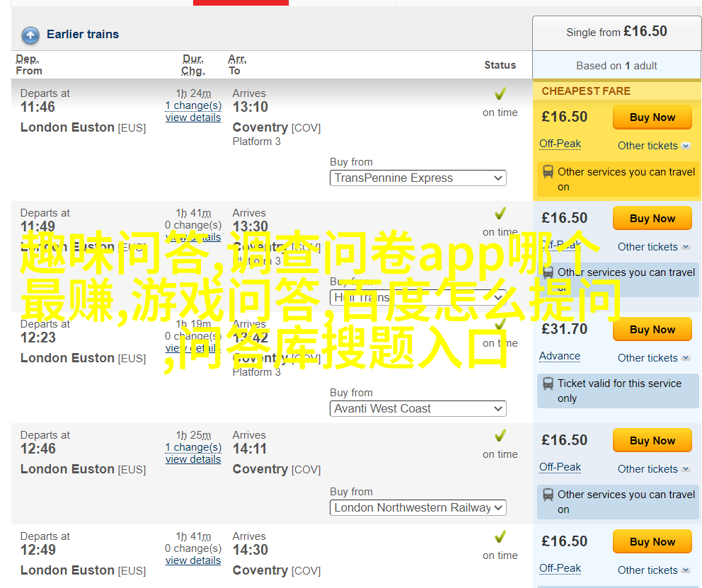Click London Euston [EUS] for 12:46 departure
This screenshot has width=702, height=588.
[84, 469]
